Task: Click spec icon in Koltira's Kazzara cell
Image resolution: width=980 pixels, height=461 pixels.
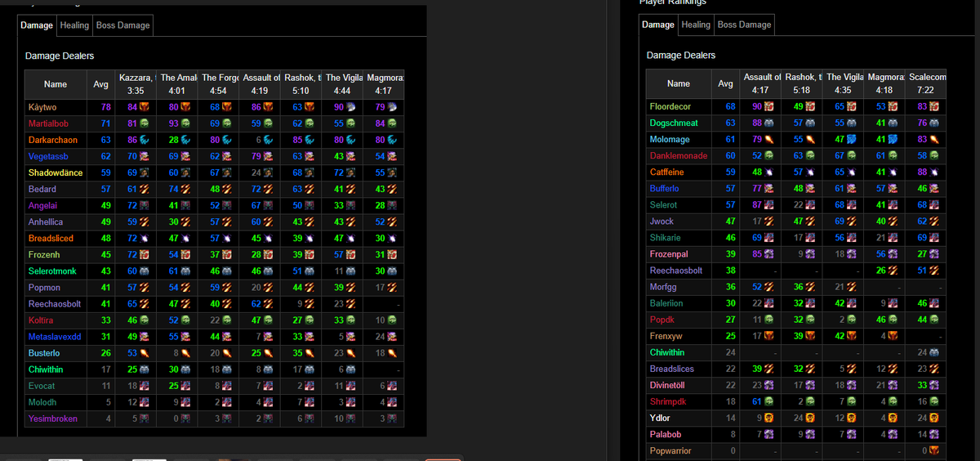Action: pyautogui.click(x=144, y=320)
